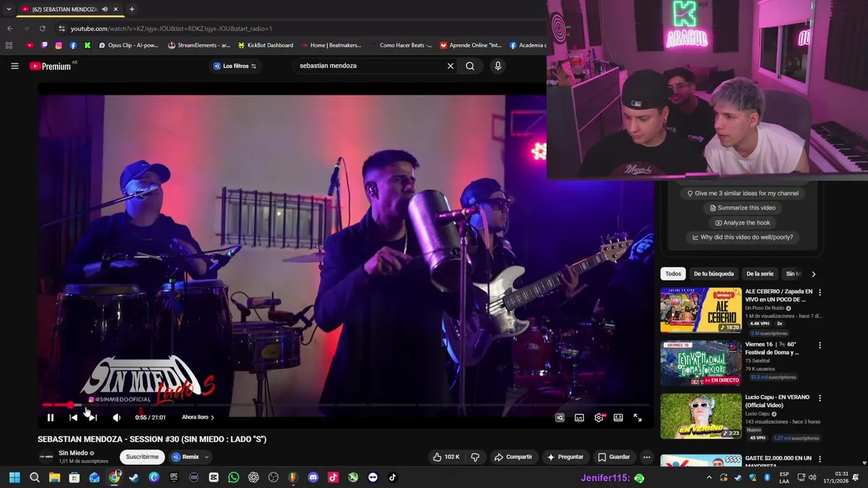Click the vidIQ icon in player controls
The width and height of the screenshot is (868, 488).
tap(560, 418)
